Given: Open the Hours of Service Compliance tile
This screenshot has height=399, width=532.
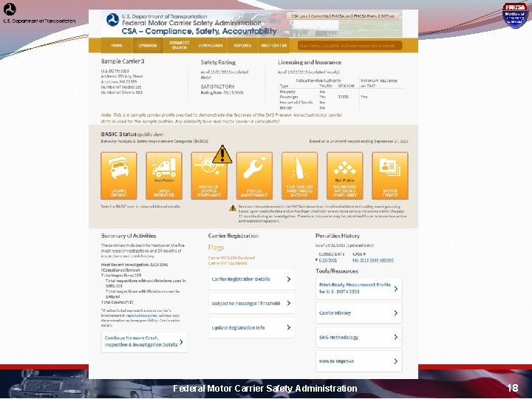Looking at the screenshot, I should coord(209,175).
